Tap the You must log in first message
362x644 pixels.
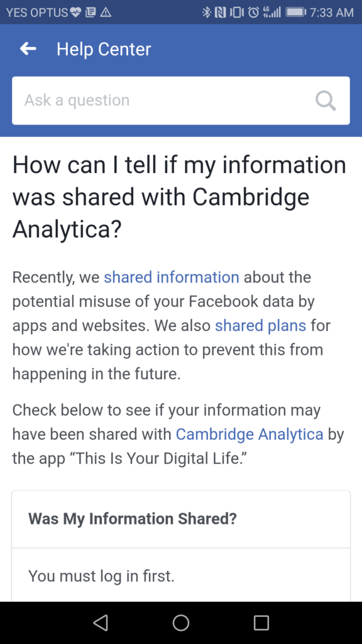101,576
